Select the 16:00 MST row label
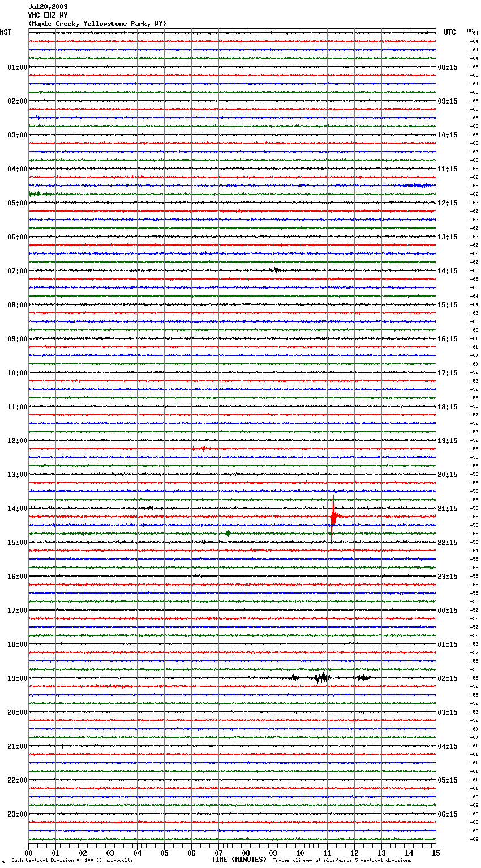This screenshot has width=481, height=868. (18, 577)
